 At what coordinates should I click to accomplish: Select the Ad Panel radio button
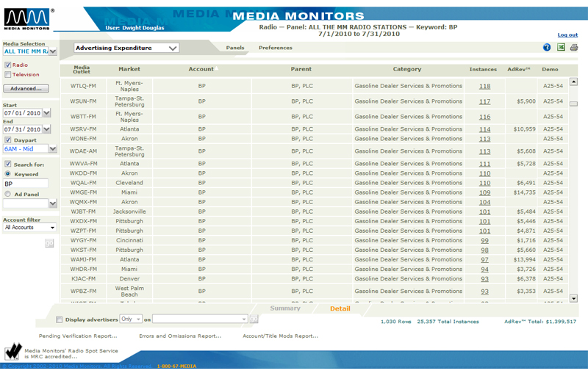click(8, 195)
